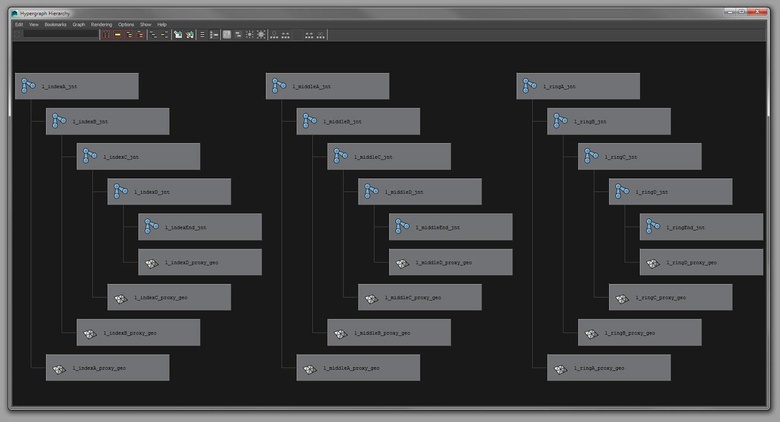The width and height of the screenshot is (780, 422).
Task: Select the l_ringEnd_jnt node
Action: [x=701, y=227]
